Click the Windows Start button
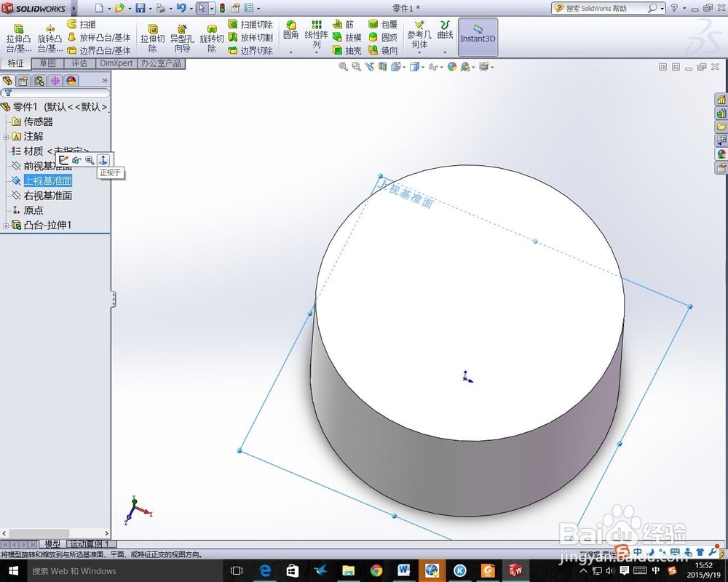The image size is (728, 582). point(13,570)
